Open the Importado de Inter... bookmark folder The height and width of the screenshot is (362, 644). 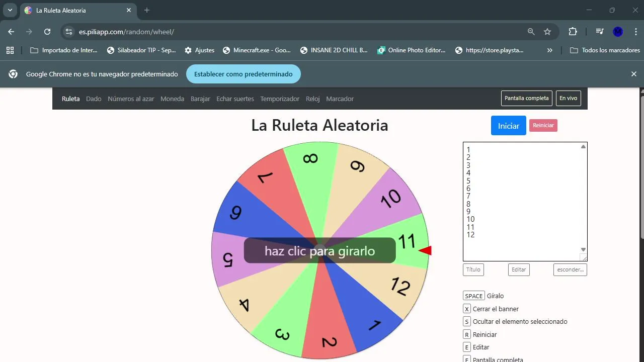pos(64,50)
